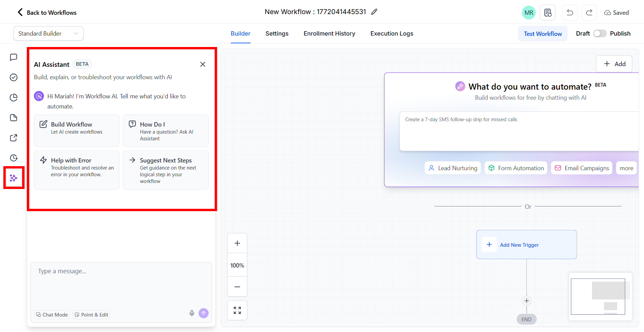This screenshot has width=644, height=332.
Task: Click the undo arrow icon
Action: pos(570,13)
